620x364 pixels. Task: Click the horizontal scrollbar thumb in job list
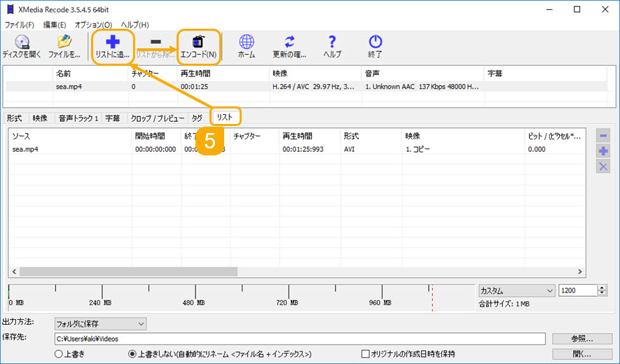128,272
